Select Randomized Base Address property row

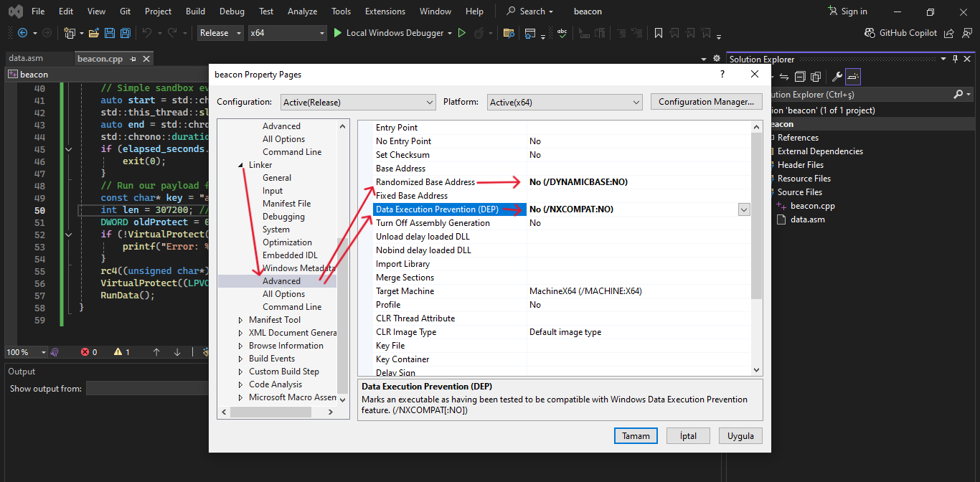(x=560, y=182)
